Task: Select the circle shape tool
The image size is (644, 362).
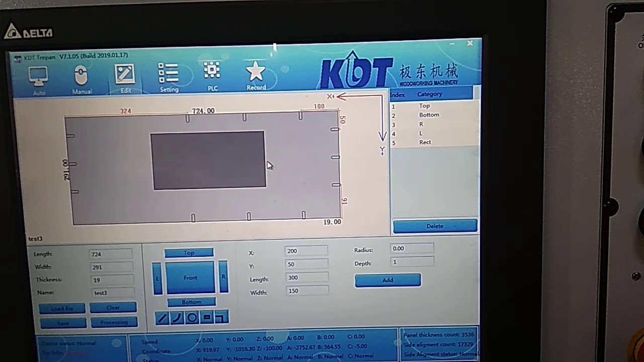Action: pos(192,318)
